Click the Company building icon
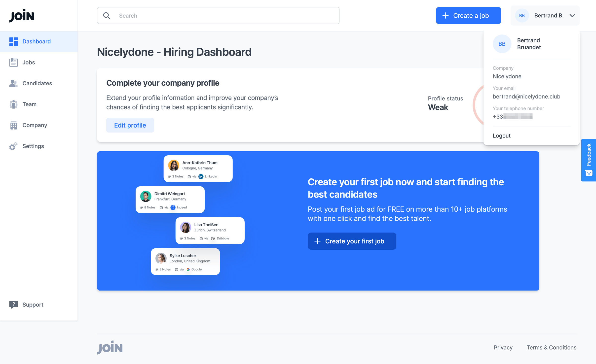The width and height of the screenshot is (596, 364). 13,125
